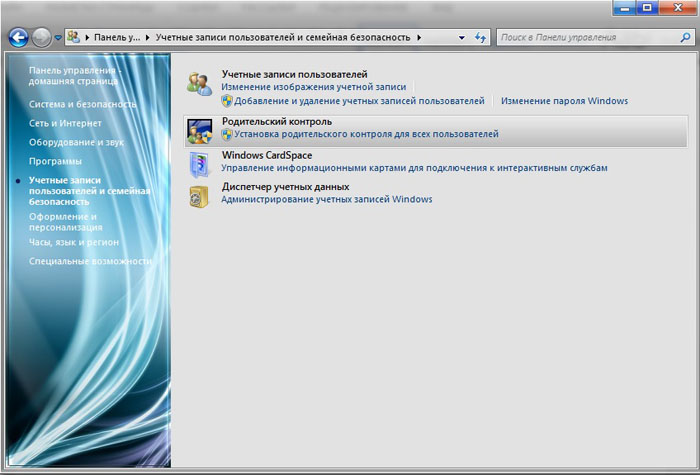The width and height of the screenshot is (700, 475).
Task: Select 'Сеть и Интернет' in the sidebar
Action: click(65, 123)
